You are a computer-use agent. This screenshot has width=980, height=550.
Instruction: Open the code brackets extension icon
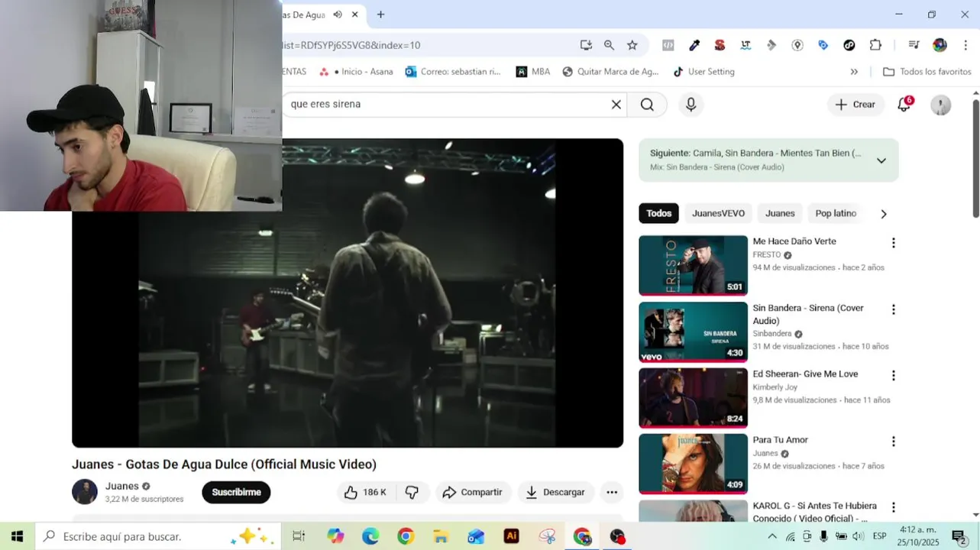pyautogui.click(x=668, y=45)
